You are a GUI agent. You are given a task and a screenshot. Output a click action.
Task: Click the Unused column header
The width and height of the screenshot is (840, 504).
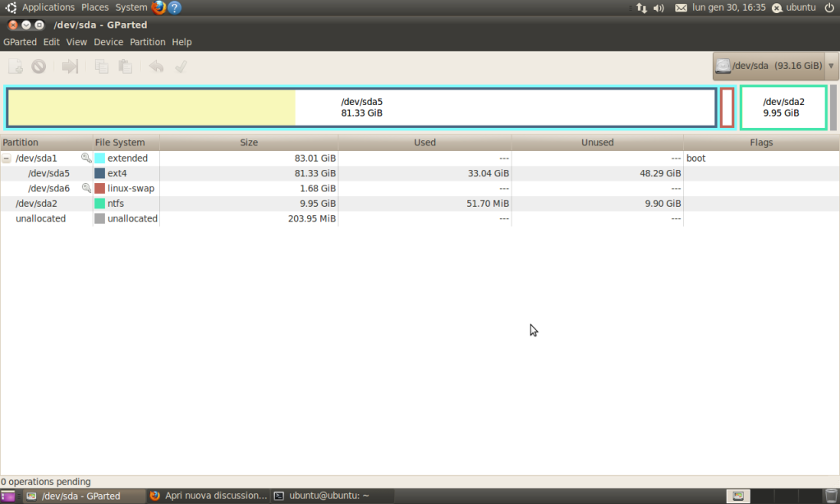(597, 143)
